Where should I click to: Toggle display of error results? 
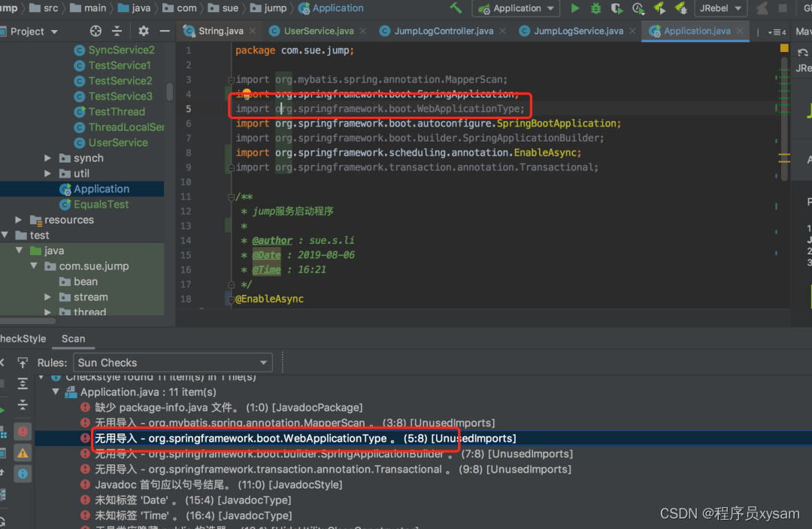[23, 431]
